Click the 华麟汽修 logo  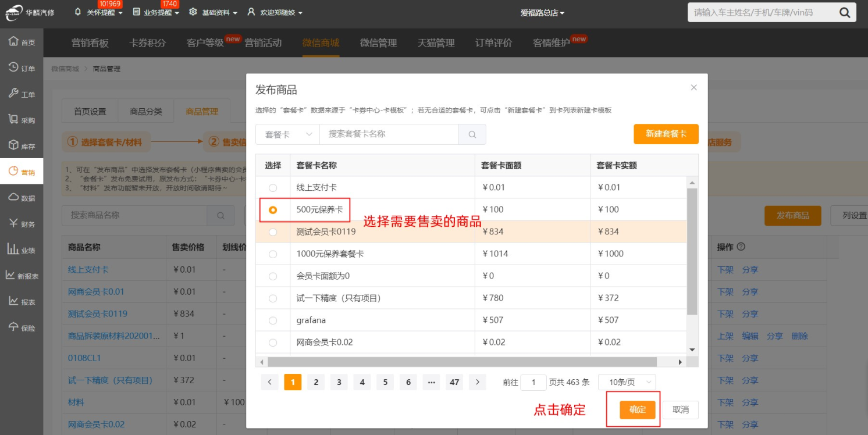pyautogui.click(x=31, y=12)
